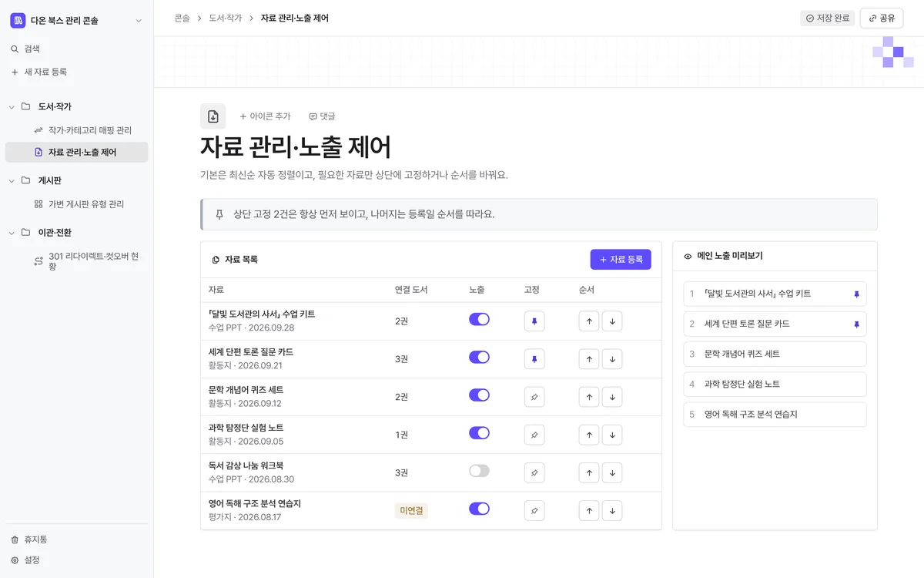Move 독서 감상 나눔 워크북 down

click(x=612, y=472)
